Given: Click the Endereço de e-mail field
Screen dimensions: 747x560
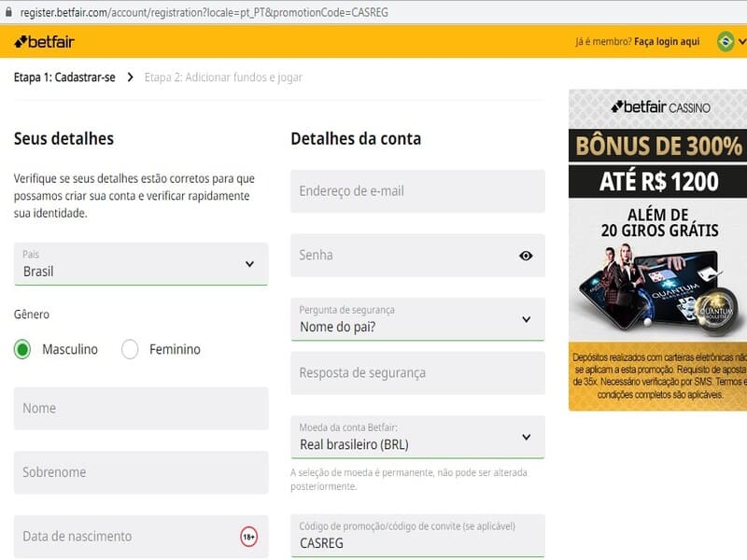Looking at the screenshot, I should (416, 190).
